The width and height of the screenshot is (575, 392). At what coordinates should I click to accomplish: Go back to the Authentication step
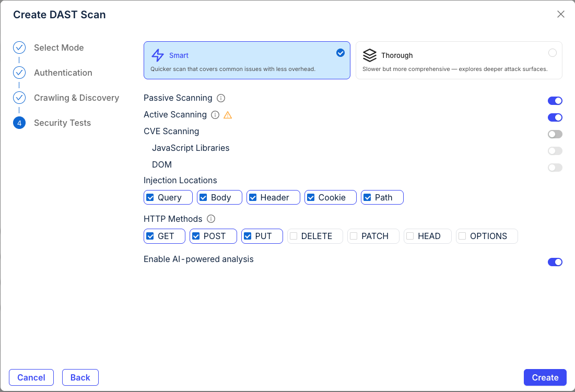63,73
